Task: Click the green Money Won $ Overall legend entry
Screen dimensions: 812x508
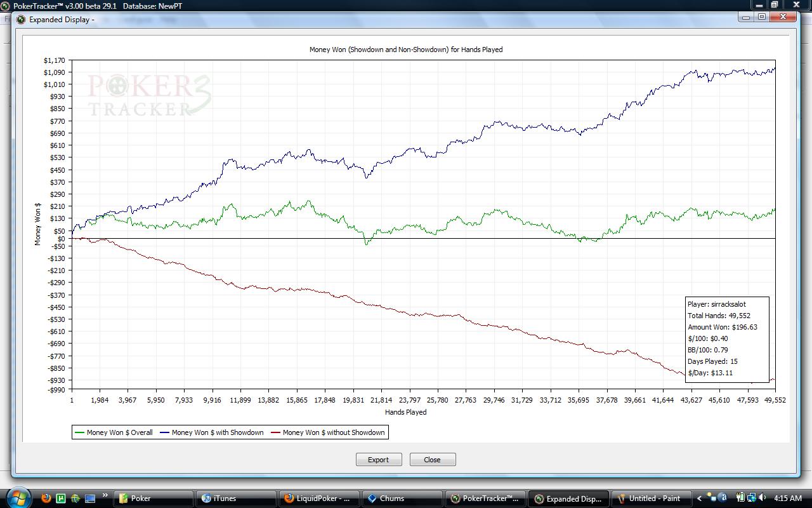Action: click(114, 432)
